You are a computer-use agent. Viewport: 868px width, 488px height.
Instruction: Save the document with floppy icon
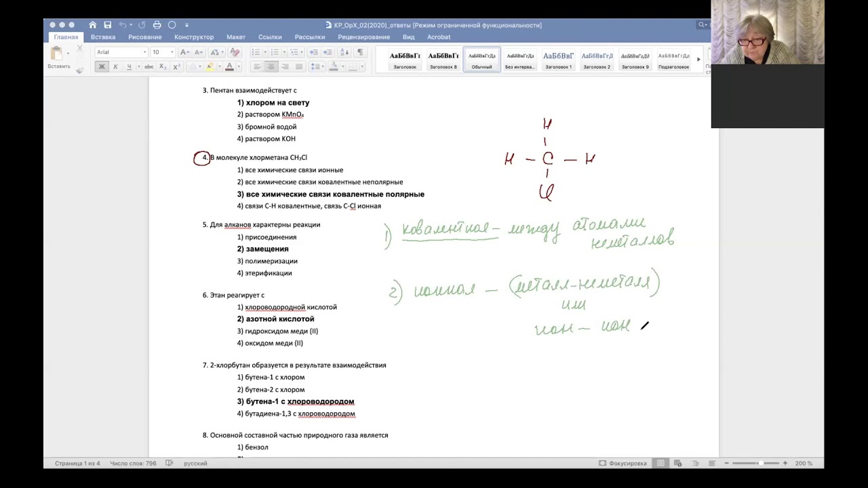[x=107, y=25]
